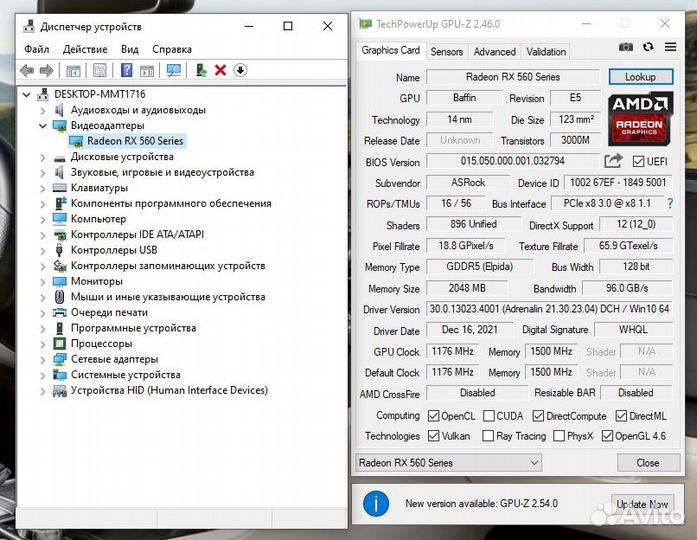Image resolution: width=697 pixels, height=540 pixels.
Task: Click the BIOS export share icon
Action: 613,161
